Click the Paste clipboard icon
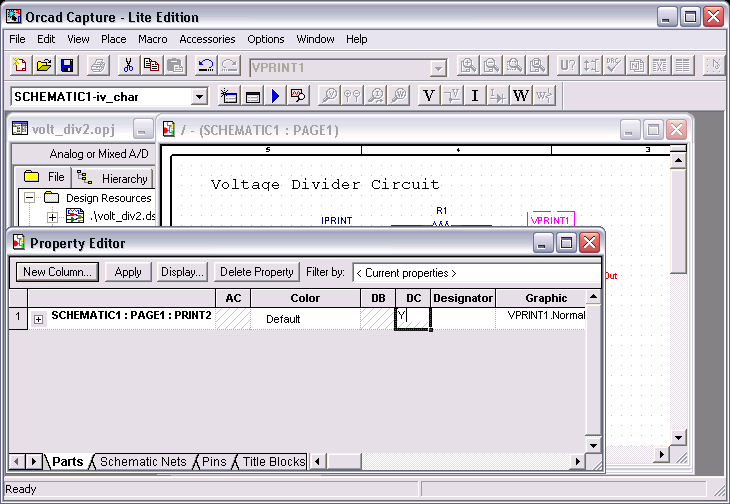 175,66
